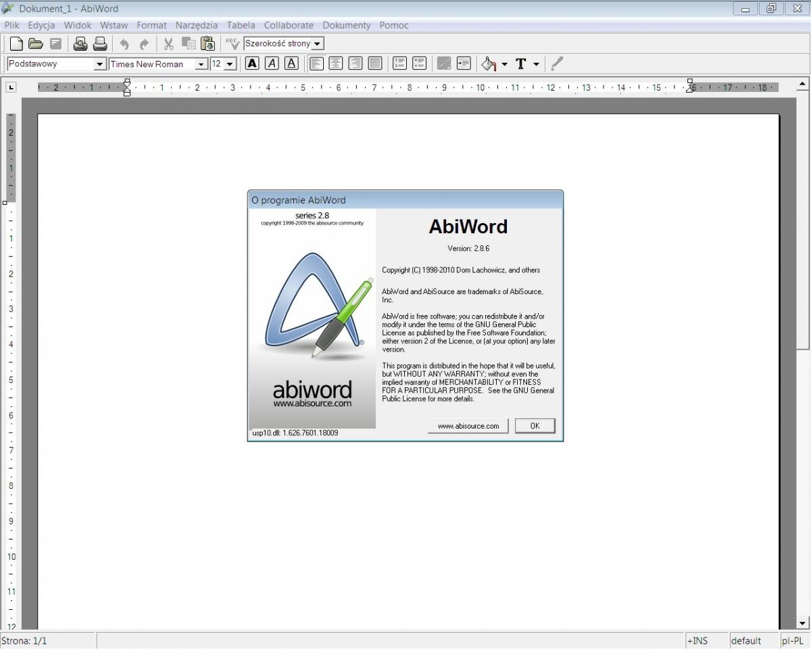Screen dimensions: 811x672
Task: Undo the last action
Action: pos(124,44)
